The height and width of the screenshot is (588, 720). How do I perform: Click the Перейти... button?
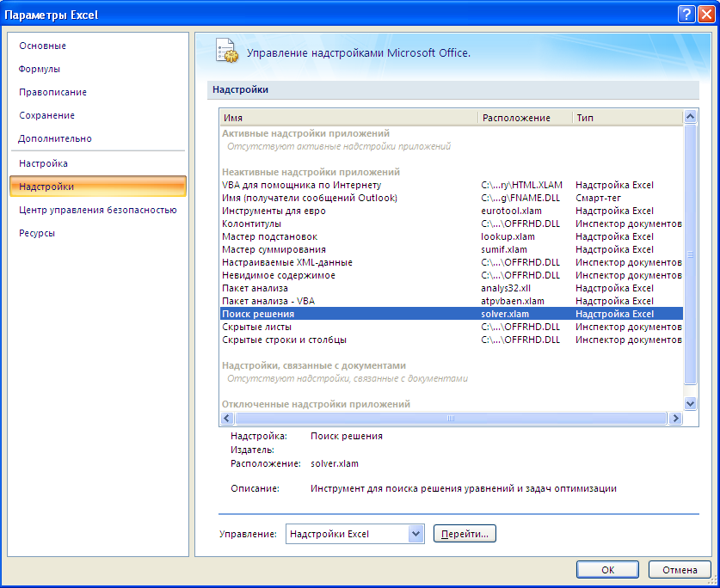(x=465, y=534)
